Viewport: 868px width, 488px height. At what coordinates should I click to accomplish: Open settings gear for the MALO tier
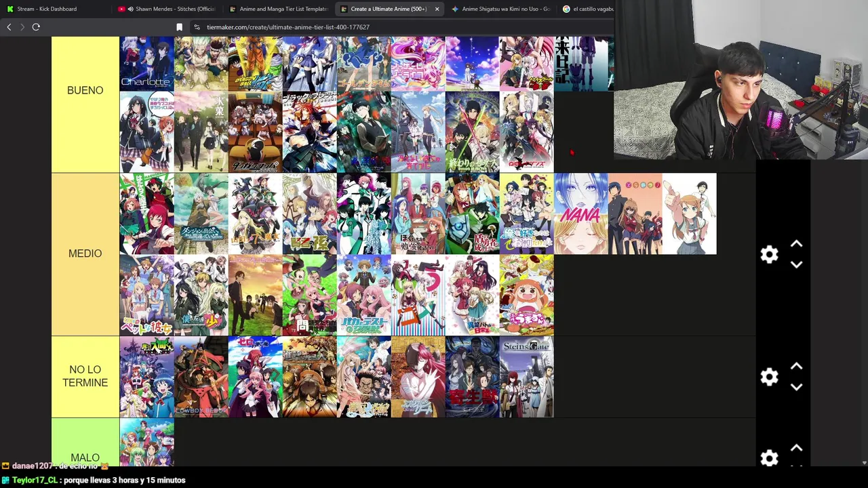click(769, 458)
